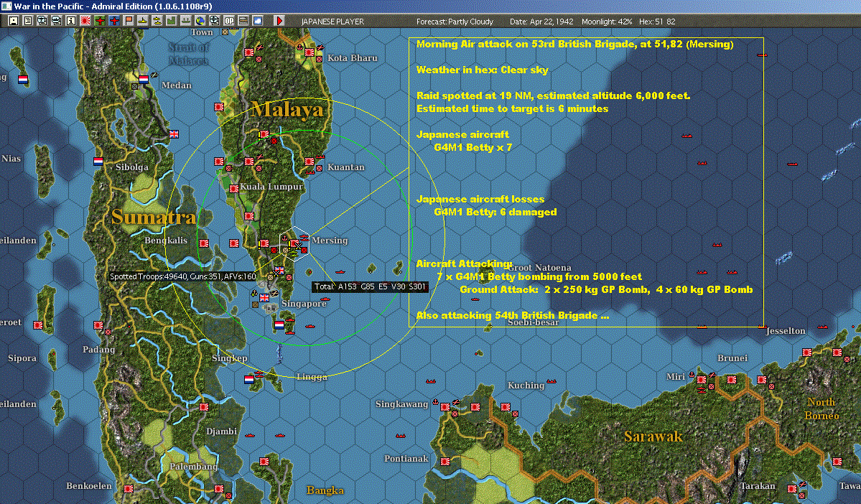This screenshot has height=504, width=861.
Task: Select the red plane on green background icon
Action: point(99,21)
